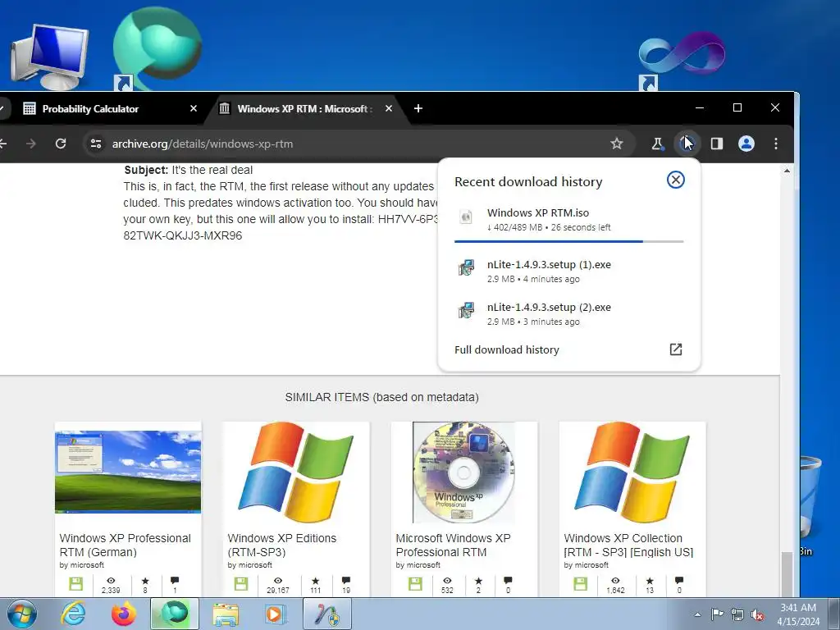Click favorites star showing 111
The image size is (840, 630).
(x=316, y=580)
